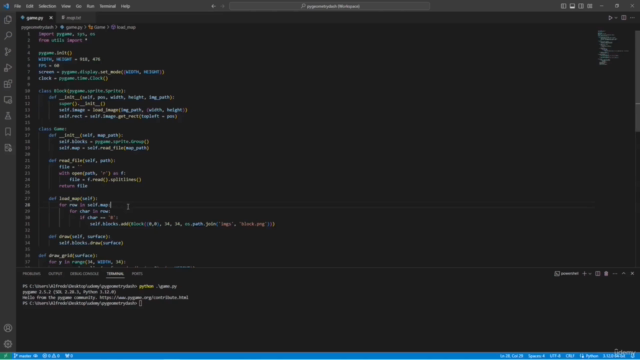
Task: Open the View menu
Action: pyautogui.click(x=66, y=6)
